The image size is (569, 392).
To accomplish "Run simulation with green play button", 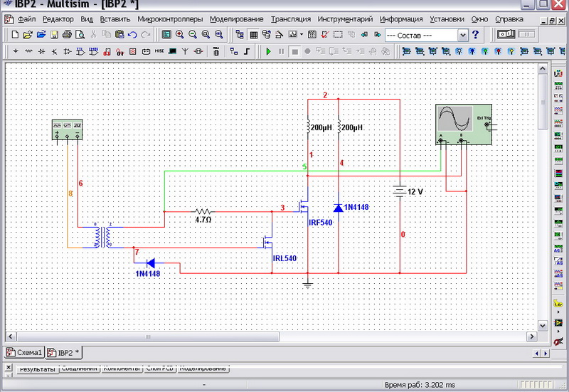I will [268, 51].
